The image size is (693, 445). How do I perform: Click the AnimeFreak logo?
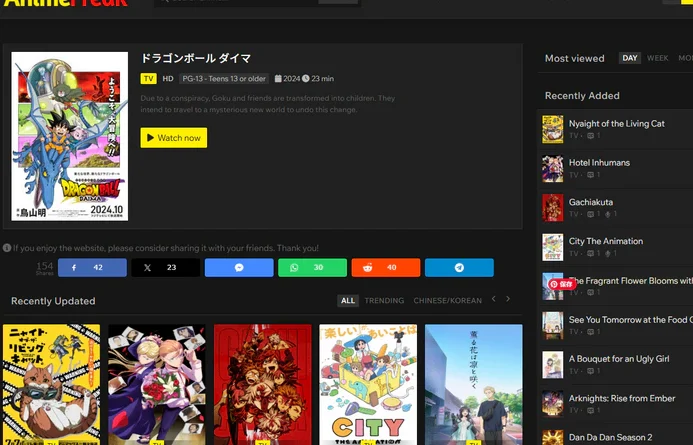(65, 4)
